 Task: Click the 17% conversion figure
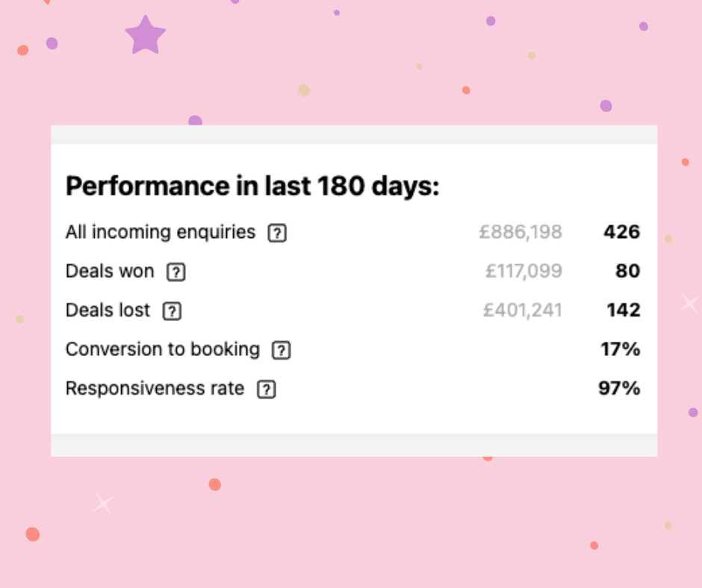click(621, 348)
